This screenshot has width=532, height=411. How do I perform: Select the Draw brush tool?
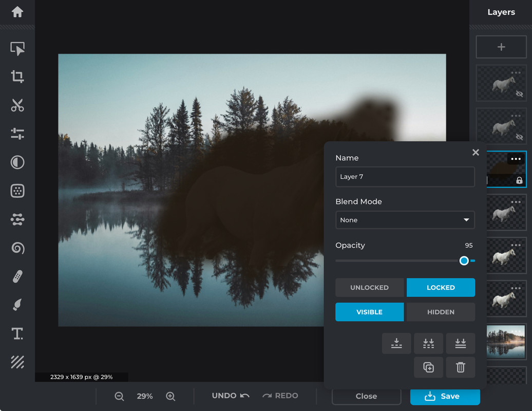point(17,305)
